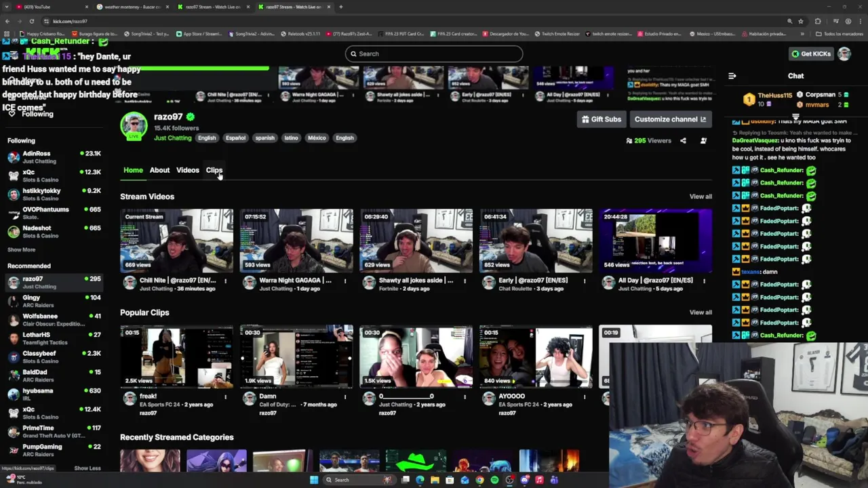Open Wolfsbanee recommended channel
Screen dimensions: 868x488
tap(54, 320)
